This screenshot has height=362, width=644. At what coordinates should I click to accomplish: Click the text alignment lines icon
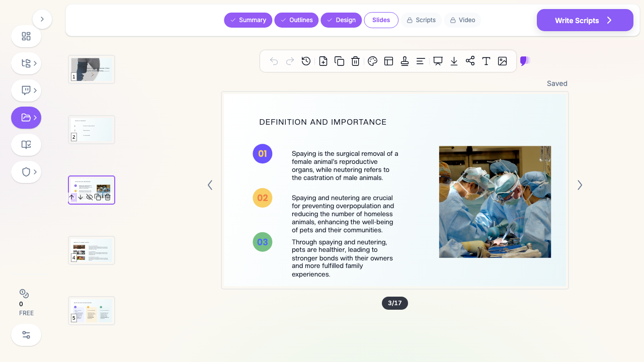tap(421, 61)
